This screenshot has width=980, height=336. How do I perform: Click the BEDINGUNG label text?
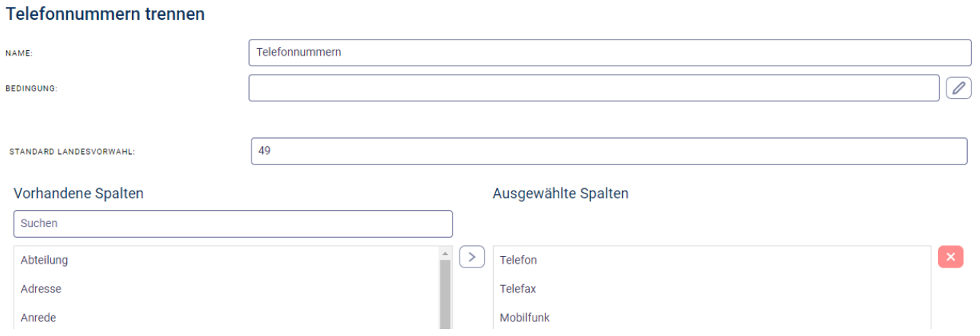click(x=31, y=88)
